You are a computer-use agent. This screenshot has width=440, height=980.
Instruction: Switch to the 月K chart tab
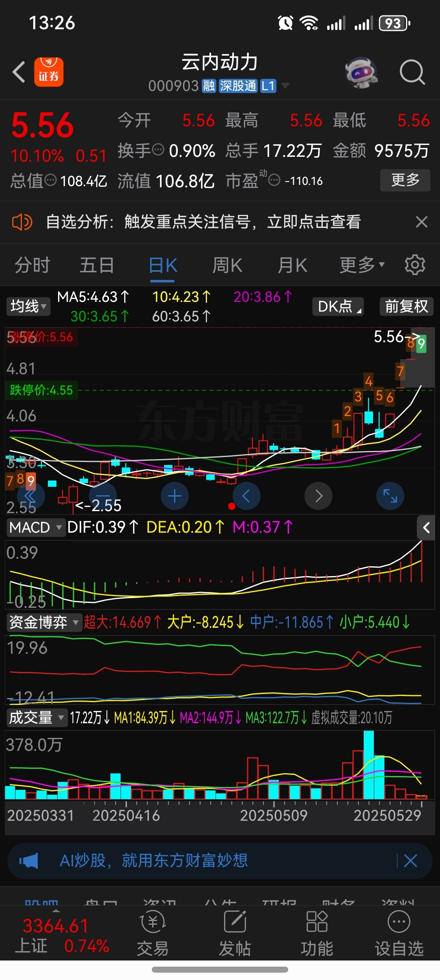point(292,265)
